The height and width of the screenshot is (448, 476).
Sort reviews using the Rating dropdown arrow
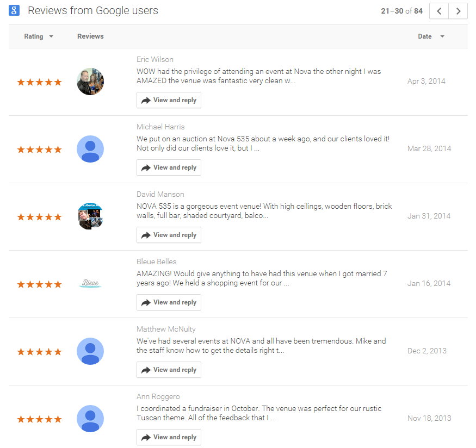coord(51,36)
